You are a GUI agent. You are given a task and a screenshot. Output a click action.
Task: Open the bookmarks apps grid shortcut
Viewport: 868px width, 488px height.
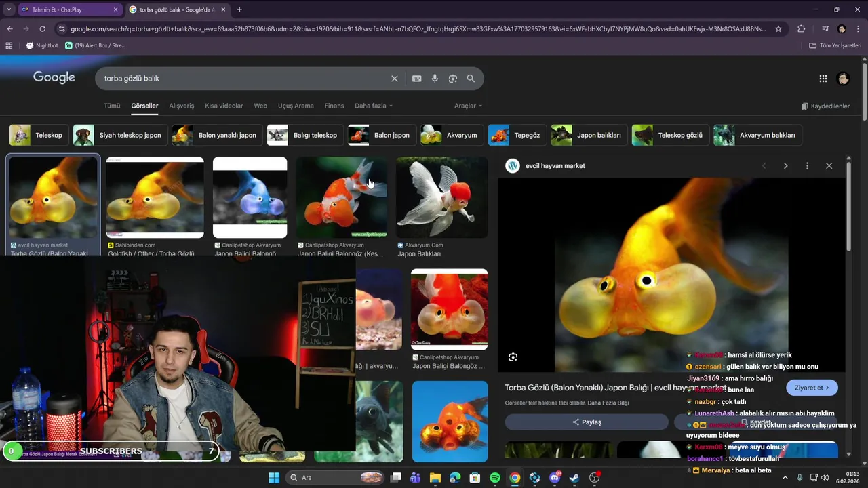(9, 45)
